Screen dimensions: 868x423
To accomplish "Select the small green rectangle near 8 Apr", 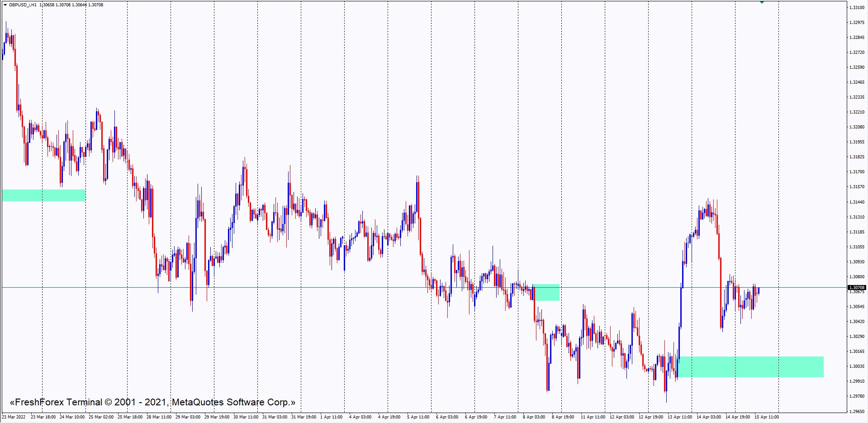I will point(547,292).
